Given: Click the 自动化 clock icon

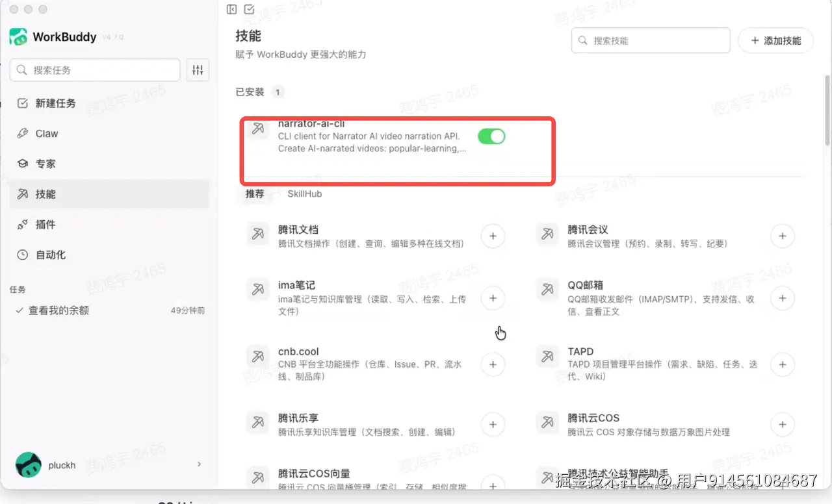Looking at the screenshot, I should click(x=23, y=255).
